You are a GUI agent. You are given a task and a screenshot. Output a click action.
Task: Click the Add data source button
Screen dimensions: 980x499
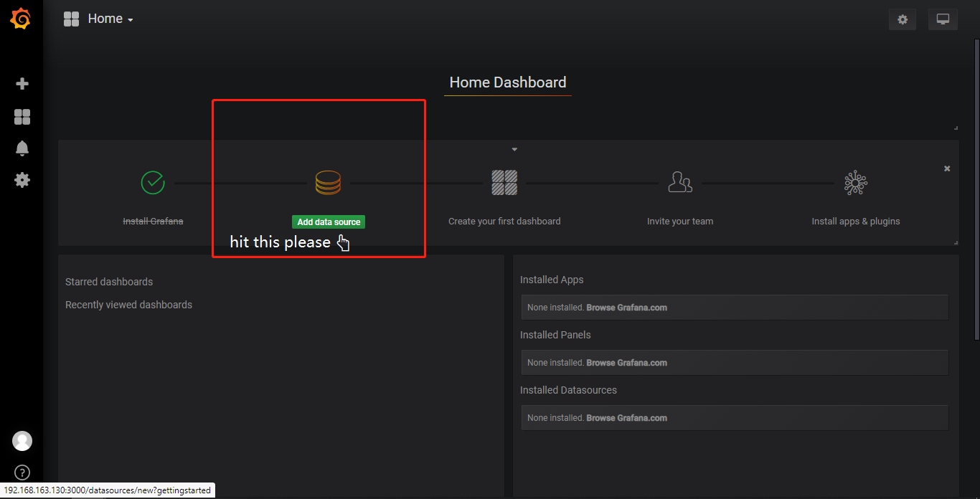tap(329, 222)
